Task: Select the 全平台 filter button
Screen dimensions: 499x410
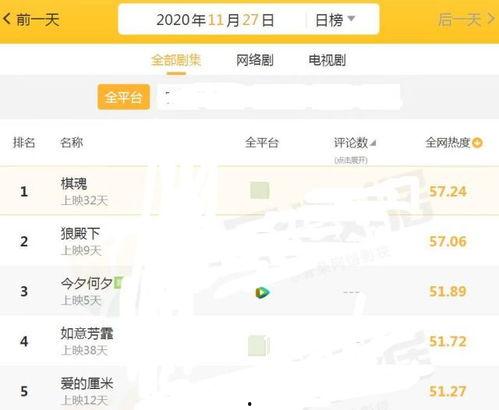Action: pyautogui.click(x=124, y=97)
